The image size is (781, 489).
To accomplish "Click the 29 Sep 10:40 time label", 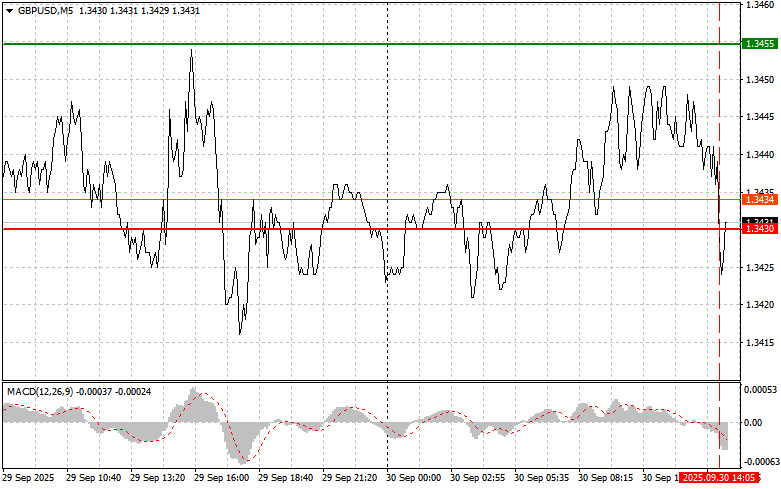I will [x=93, y=478].
